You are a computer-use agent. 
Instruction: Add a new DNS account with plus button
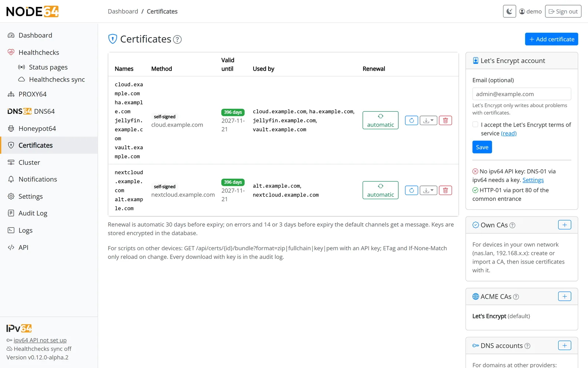(x=564, y=345)
